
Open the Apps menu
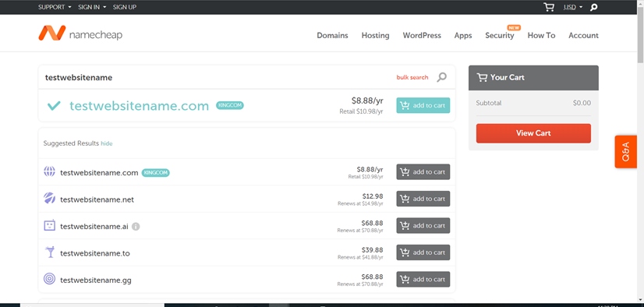click(463, 36)
